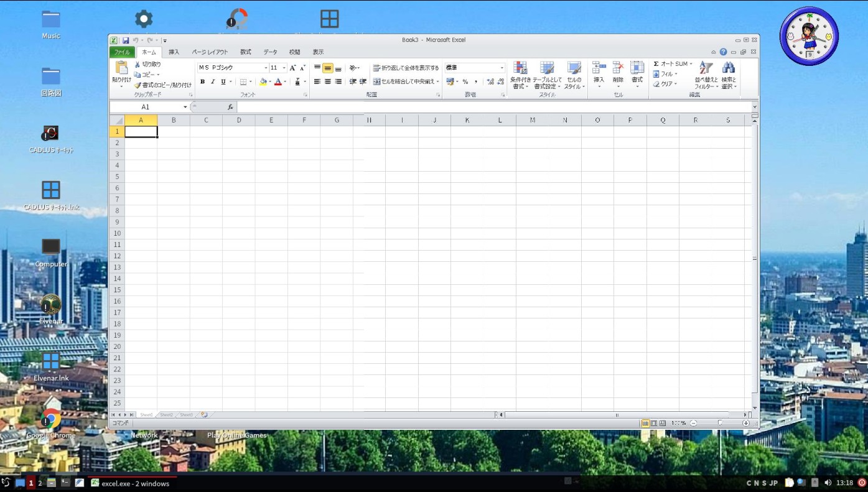Open the number format (標準) dropdown

coord(502,67)
